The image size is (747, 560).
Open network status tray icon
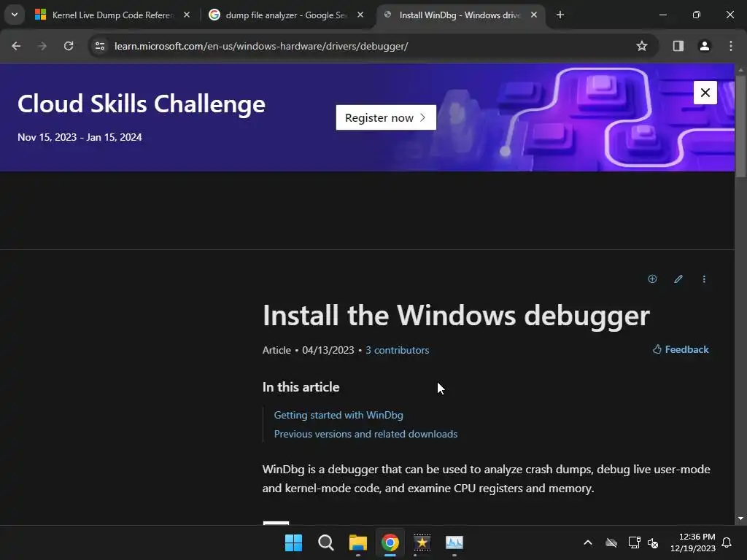click(634, 542)
